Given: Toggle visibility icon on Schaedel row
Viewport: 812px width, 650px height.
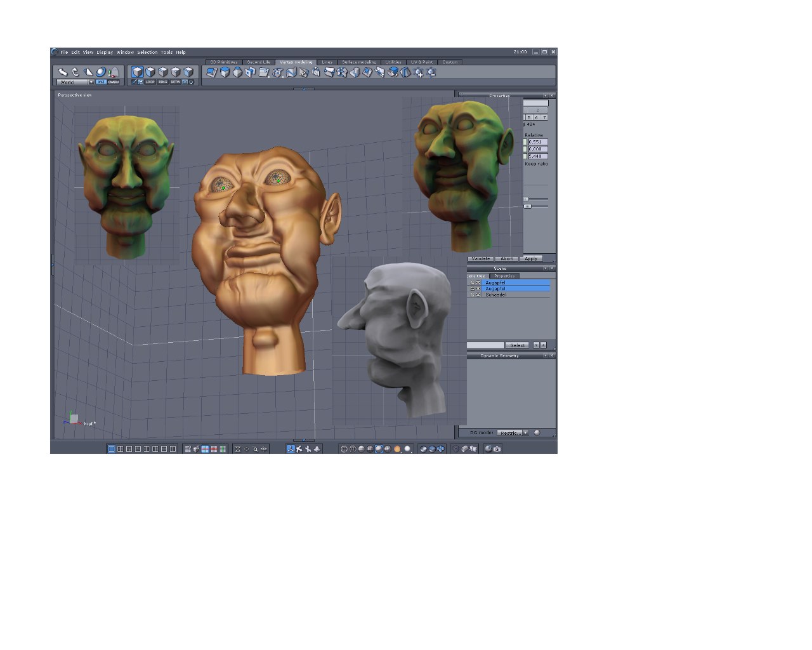Looking at the screenshot, I should (478, 295).
